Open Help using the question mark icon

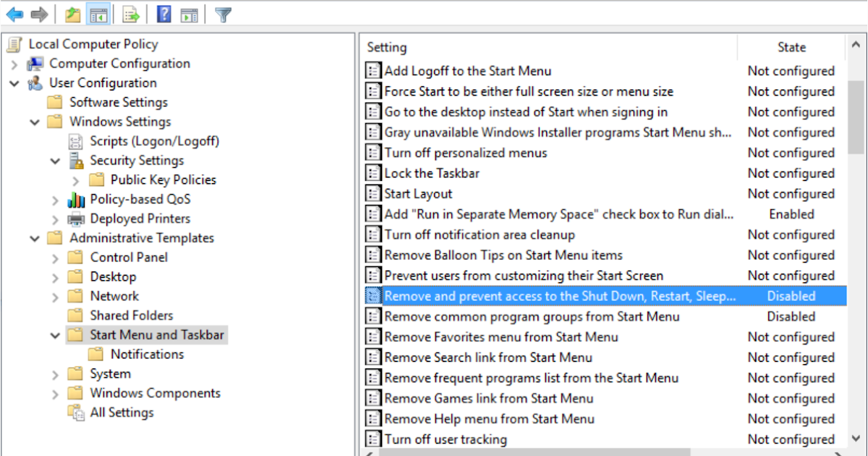pyautogui.click(x=163, y=12)
